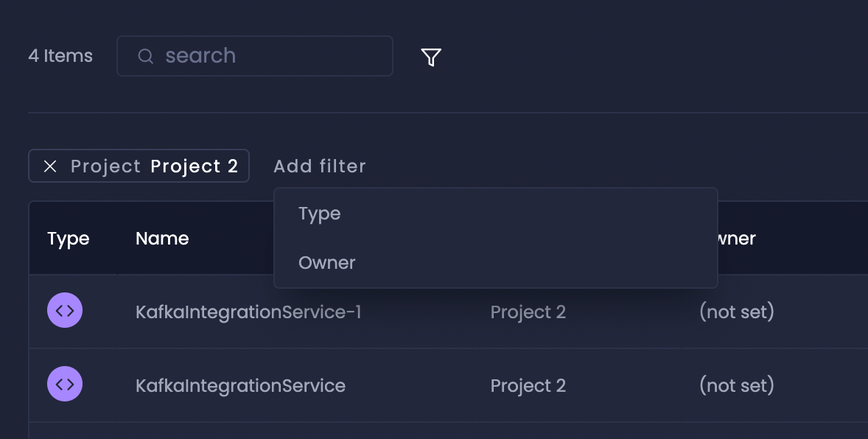Viewport: 868px width, 439px height.
Task: Click Project 2 cell in KafkaIntegrationService-1 row
Action: point(528,312)
